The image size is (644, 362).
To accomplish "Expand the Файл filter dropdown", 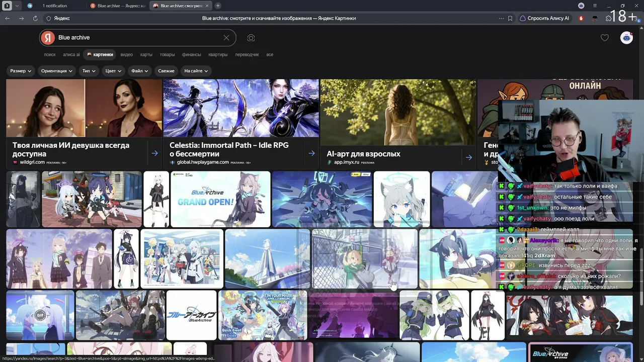I will [x=140, y=71].
